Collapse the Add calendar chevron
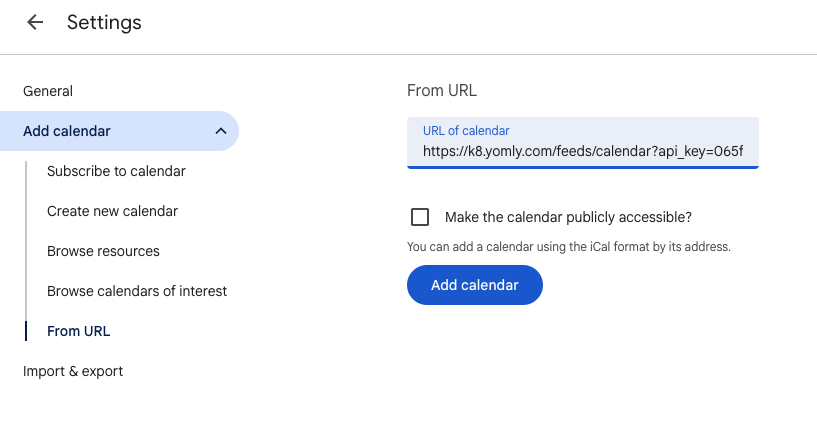Viewport: 817px width, 423px height. click(220, 131)
